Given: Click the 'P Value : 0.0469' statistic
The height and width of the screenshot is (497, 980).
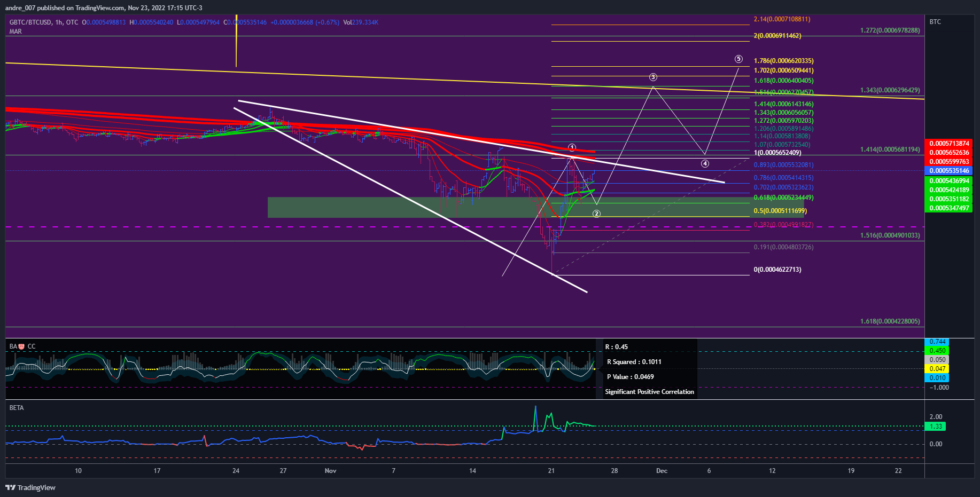Looking at the screenshot, I should [631, 377].
